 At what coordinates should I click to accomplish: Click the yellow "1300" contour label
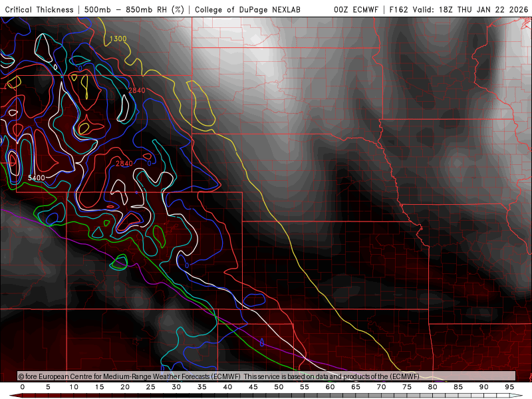click(x=118, y=39)
